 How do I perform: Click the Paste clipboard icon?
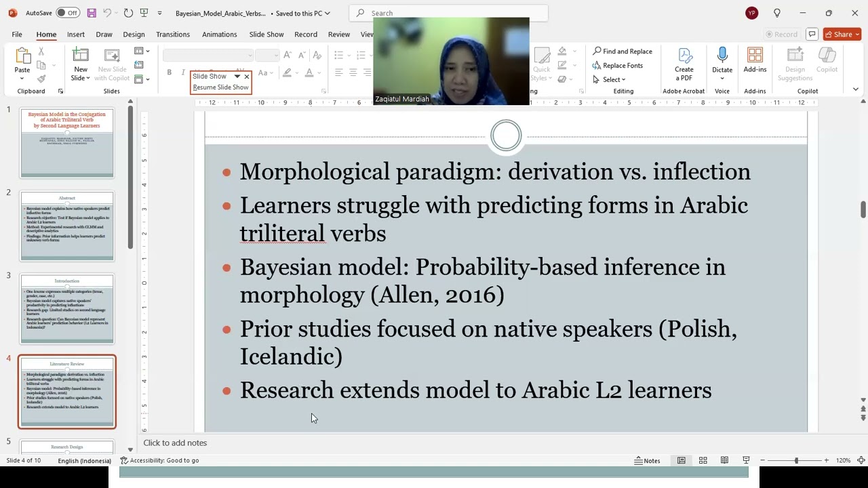point(22,56)
